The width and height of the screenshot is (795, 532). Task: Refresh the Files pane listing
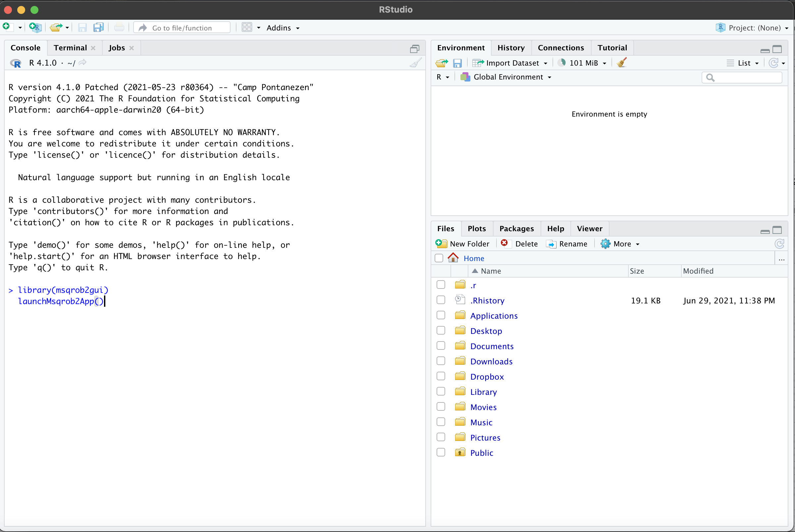(x=779, y=243)
